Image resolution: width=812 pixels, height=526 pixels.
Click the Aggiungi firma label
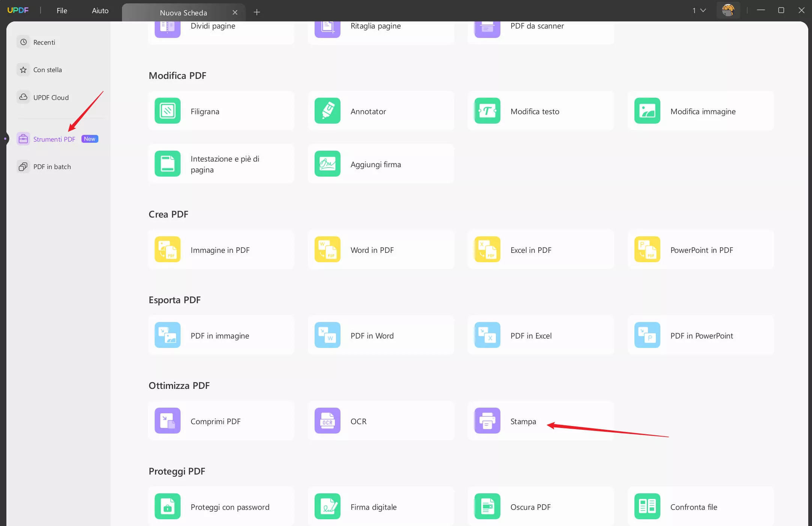(376, 165)
